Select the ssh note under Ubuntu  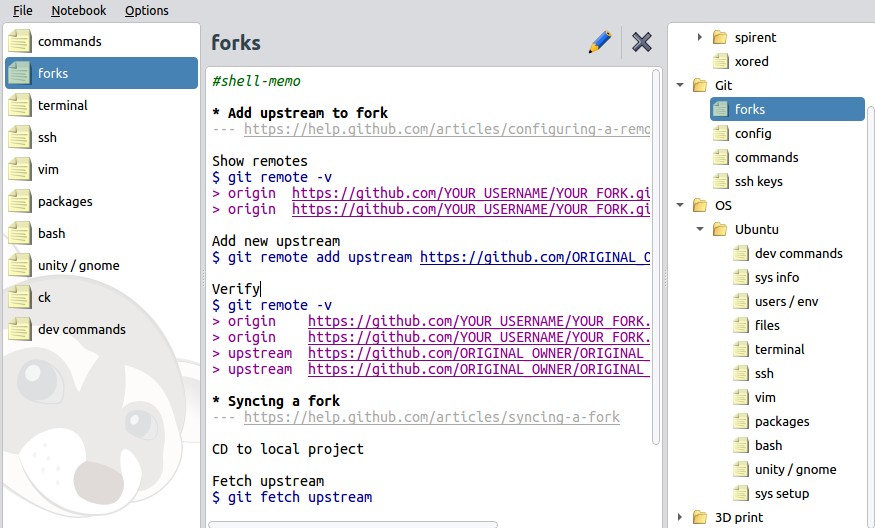(753, 373)
